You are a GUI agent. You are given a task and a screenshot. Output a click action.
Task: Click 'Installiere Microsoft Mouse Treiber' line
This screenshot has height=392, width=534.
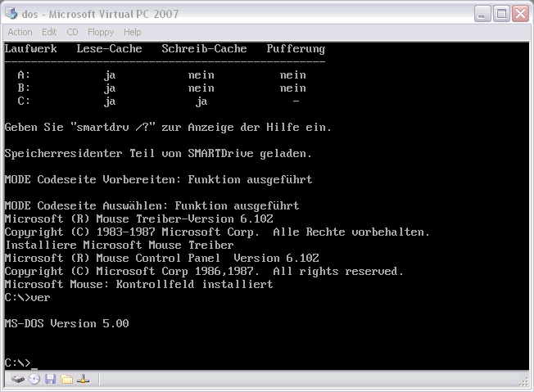tap(120, 245)
